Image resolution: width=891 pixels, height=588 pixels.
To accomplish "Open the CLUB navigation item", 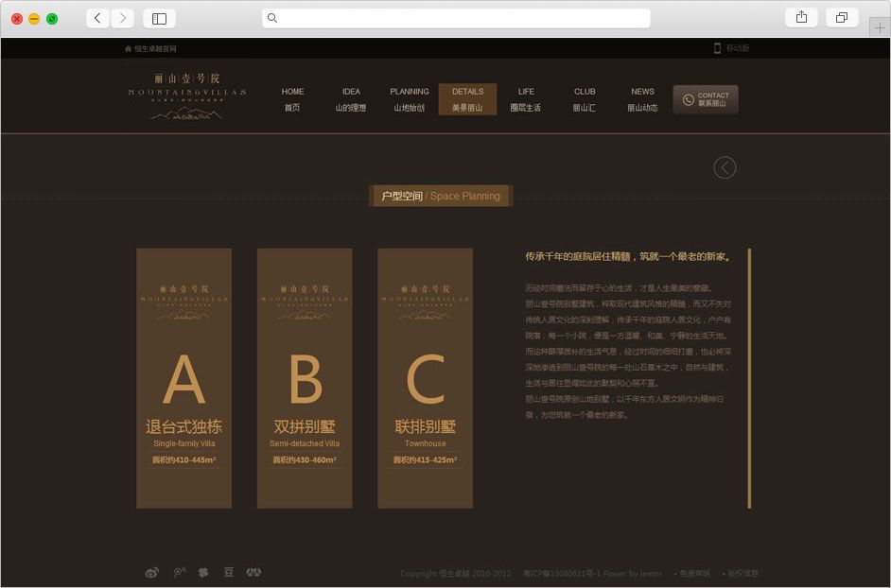I will point(585,99).
